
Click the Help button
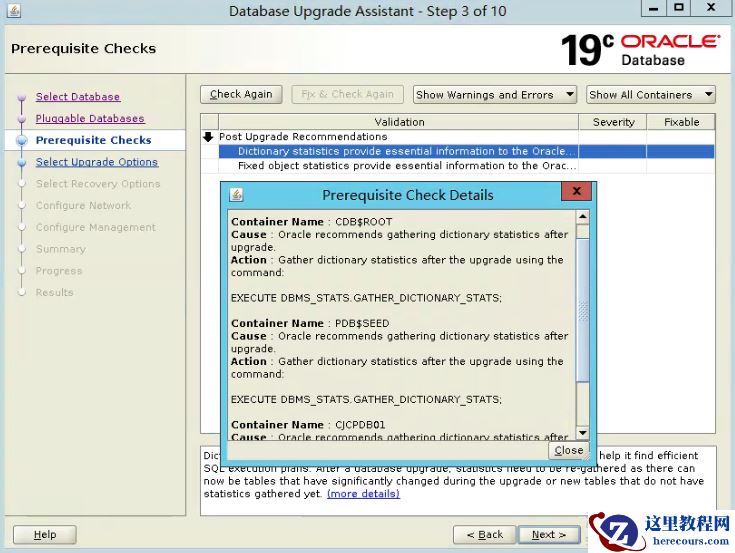point(45,535)
